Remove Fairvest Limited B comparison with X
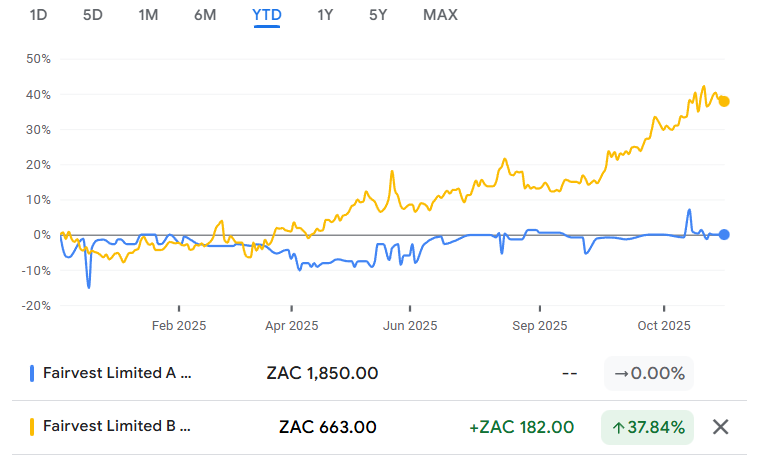Image resolution: width=763 pixels, height=463 pixels. click(720, 427)
